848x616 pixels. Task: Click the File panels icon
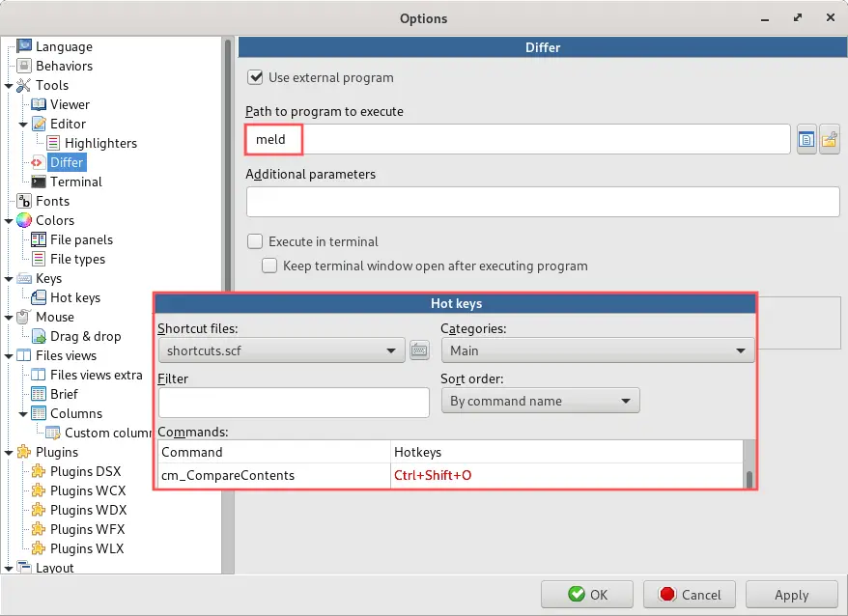tap(39, 239)
